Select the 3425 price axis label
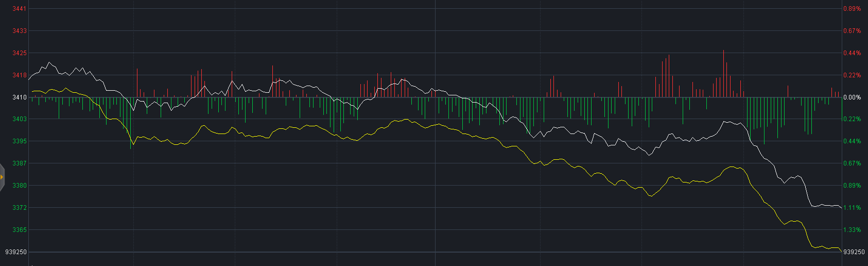The width and height of the screenshot is (868, 266). (20, 53)
